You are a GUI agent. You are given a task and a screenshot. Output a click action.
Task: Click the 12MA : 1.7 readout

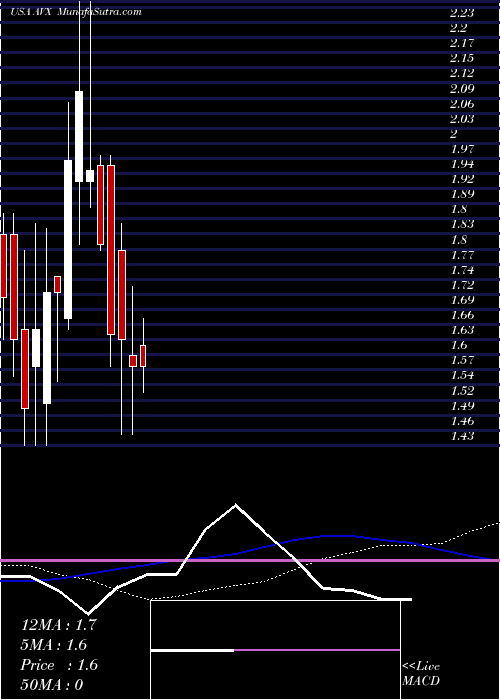(x=58, y=625)
